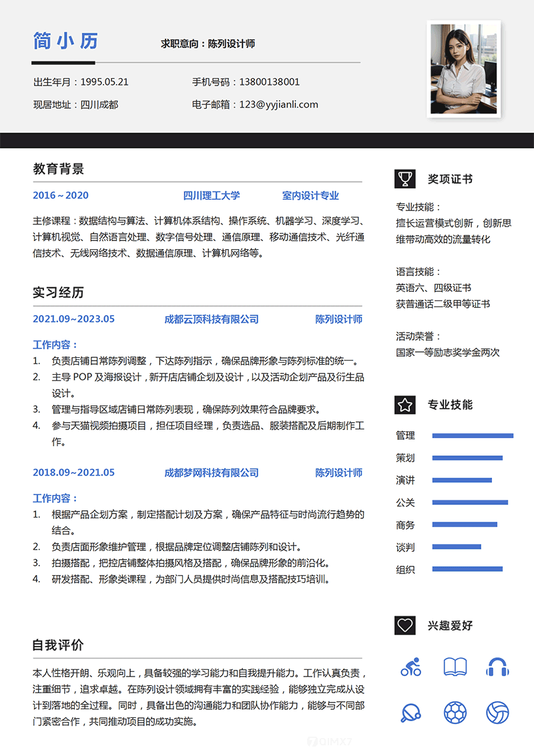
Task: Select the cycling hobby icon
Action: pyautogui.click(x=410, y=666)
